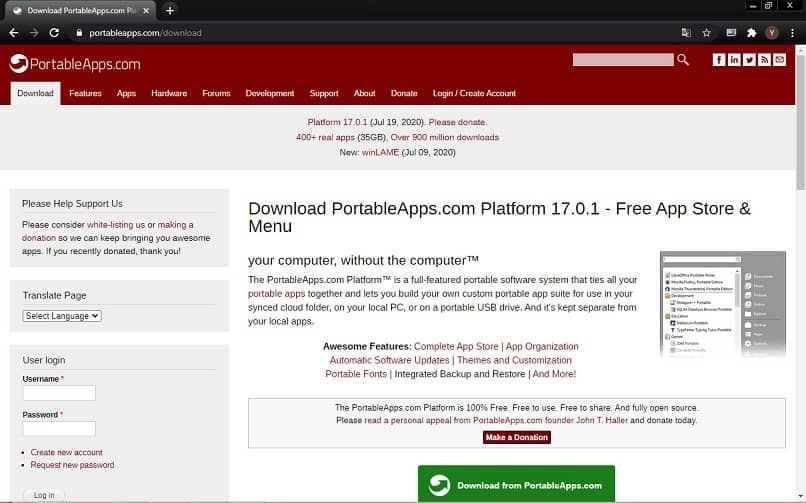Screen dimensions: 806x503
Task: Open the LinkedIn icon
Action: 734,60
